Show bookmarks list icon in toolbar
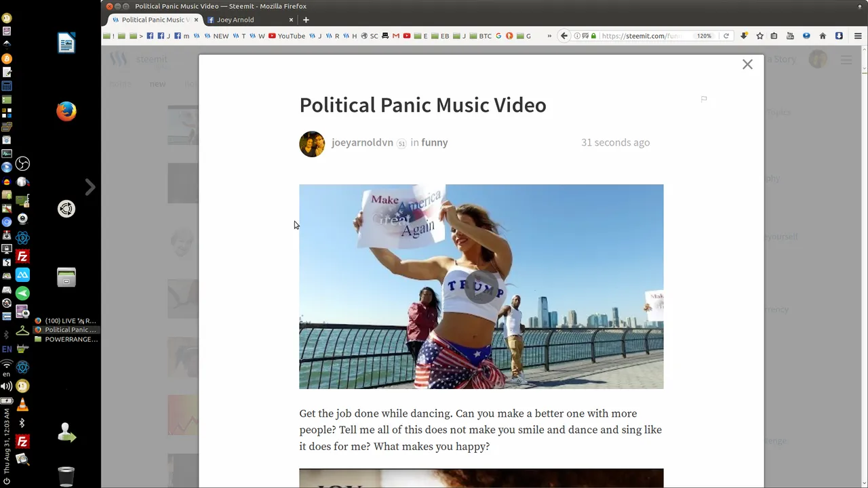This screenshot has height=488, width=868. tap(774, 36)
